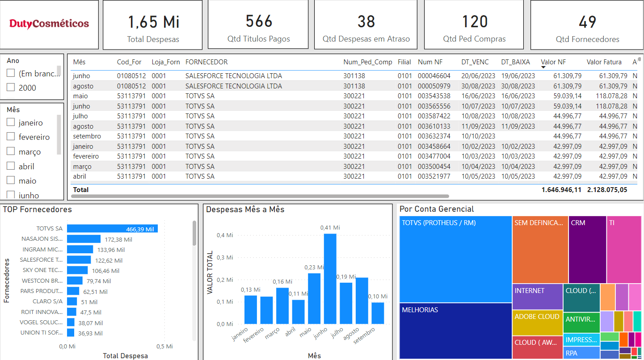Screen dimensions: 644x360
Task: Select the NASAJON SIS bar, 172,38 Mil
Action: [84, 239]
